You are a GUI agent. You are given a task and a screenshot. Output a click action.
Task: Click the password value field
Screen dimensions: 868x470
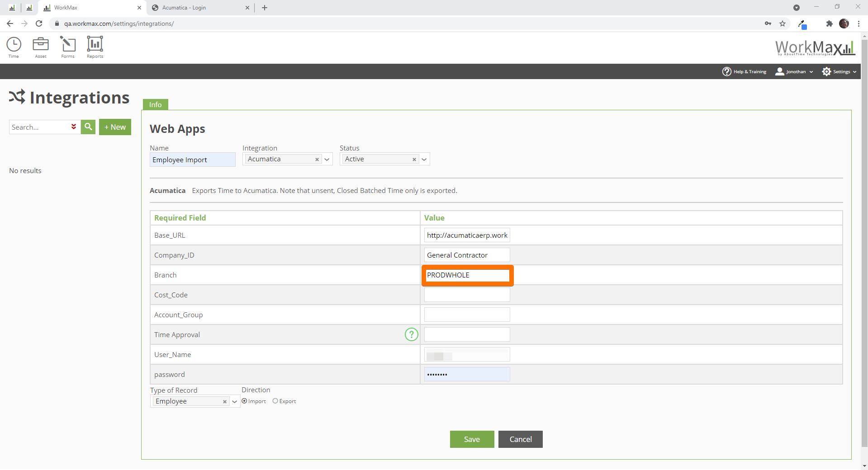point(467,374)
